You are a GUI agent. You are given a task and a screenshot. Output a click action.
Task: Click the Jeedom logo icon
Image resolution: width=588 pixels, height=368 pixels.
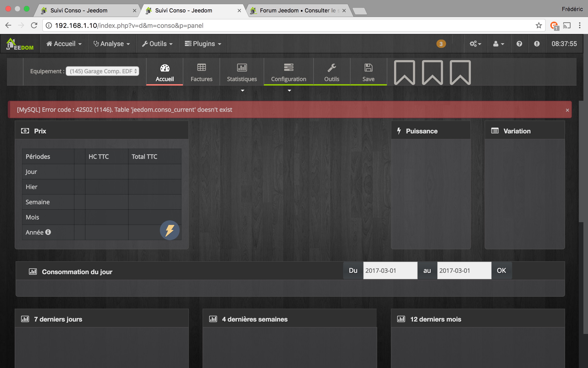click(x=20, y=44)
